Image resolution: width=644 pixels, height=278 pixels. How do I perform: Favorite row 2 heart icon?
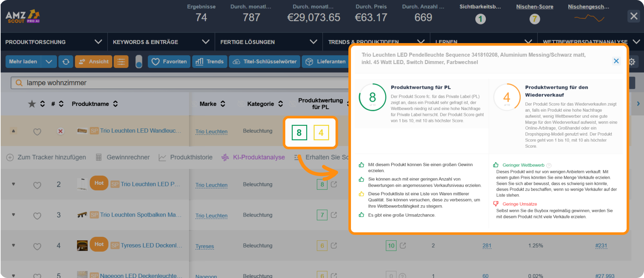[x=37, y=185]
